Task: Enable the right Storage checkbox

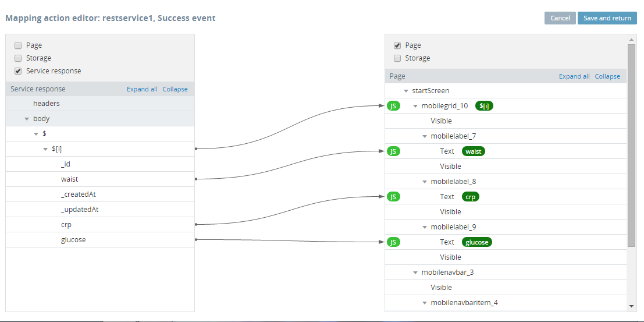Action: tap(397, 58)
